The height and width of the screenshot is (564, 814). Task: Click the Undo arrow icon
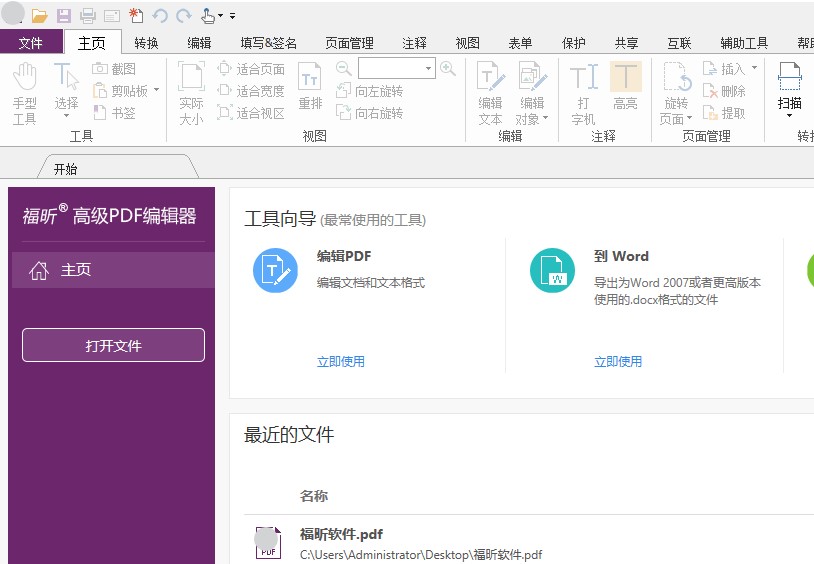coord(160,16)
